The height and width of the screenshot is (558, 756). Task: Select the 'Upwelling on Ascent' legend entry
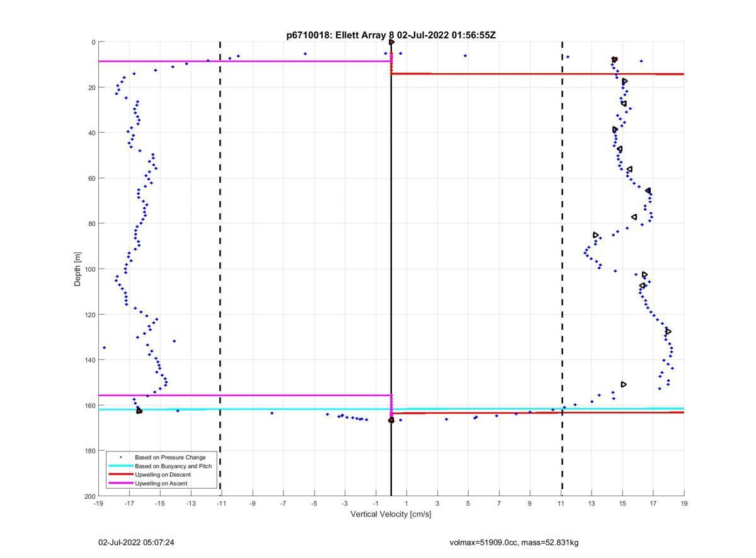[161, 483]
